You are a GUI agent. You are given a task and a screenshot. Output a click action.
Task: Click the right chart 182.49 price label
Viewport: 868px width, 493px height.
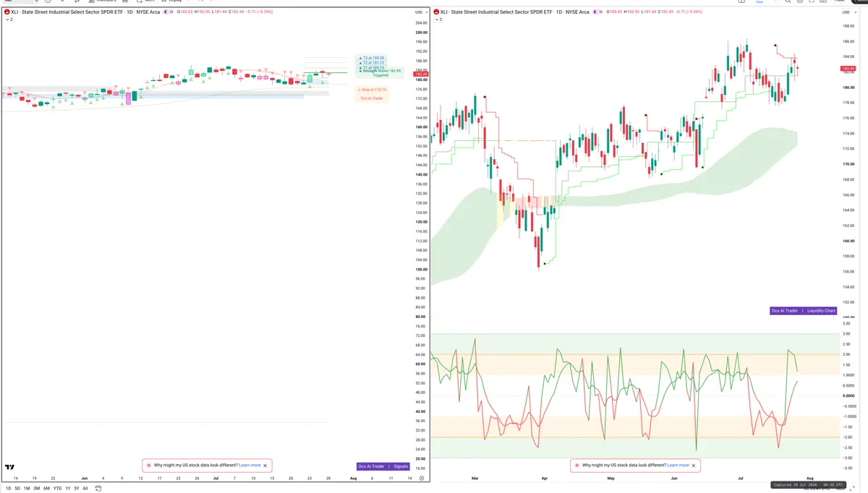tap(848, 69)
